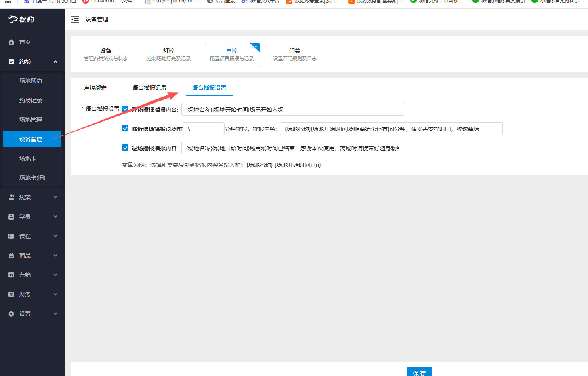Click the 保存 button at the bottom
This screenshot has height=376, width=588.
pos(419,372)
